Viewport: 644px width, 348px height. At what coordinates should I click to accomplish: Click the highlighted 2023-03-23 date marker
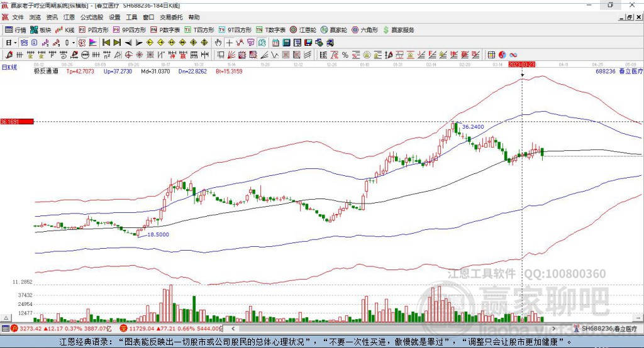point(521,65)
